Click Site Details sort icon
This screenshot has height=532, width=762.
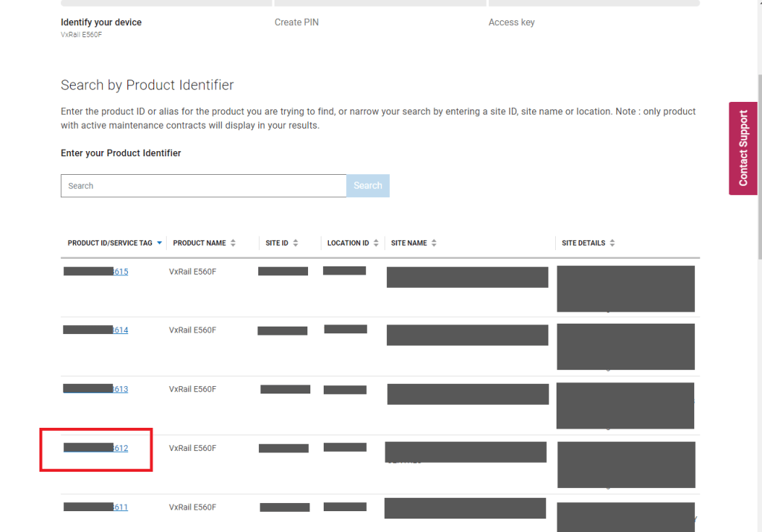[x=612, y=243]
